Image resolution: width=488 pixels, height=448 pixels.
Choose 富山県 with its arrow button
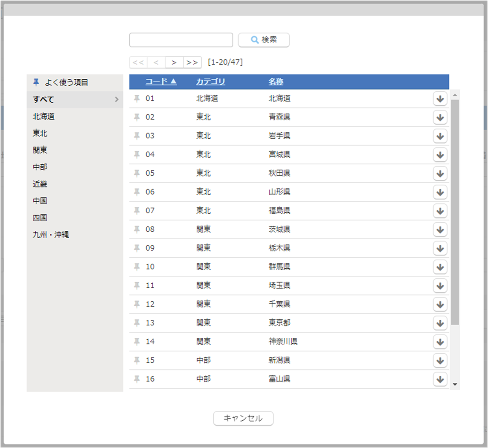[440, 379]
